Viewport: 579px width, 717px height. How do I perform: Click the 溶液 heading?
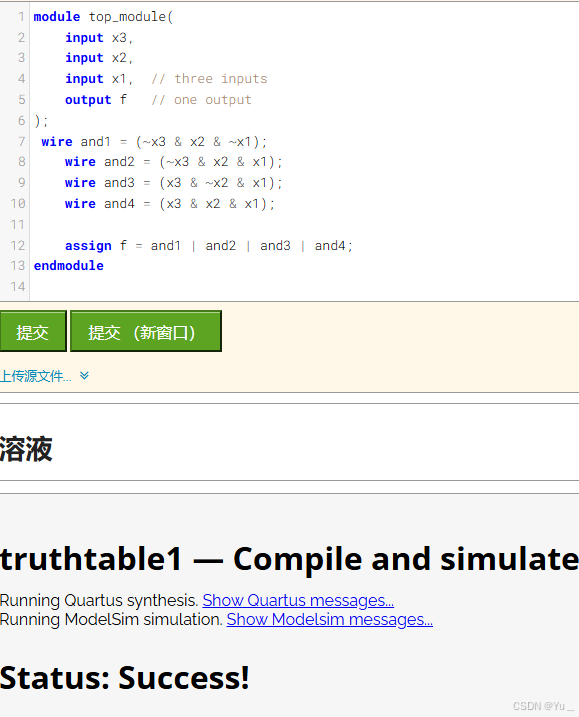click(26, 449)
